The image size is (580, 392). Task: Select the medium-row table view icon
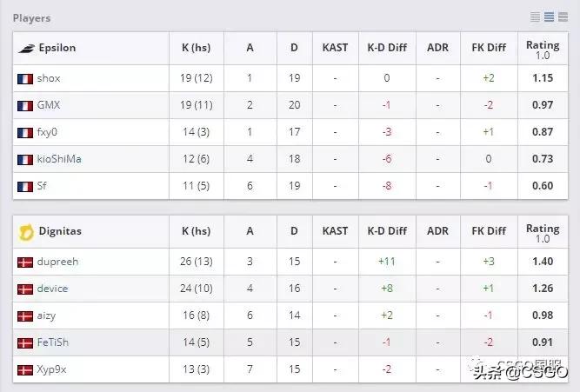549,17
